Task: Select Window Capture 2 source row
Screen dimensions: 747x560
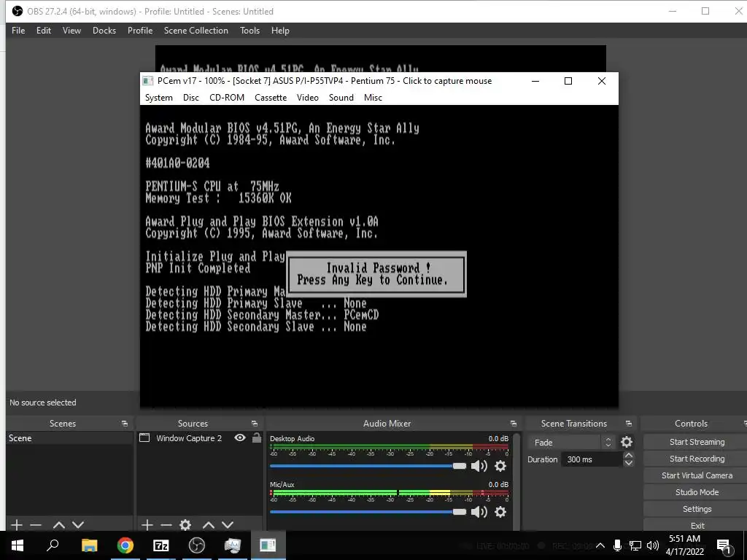Action: click(200, 438)
